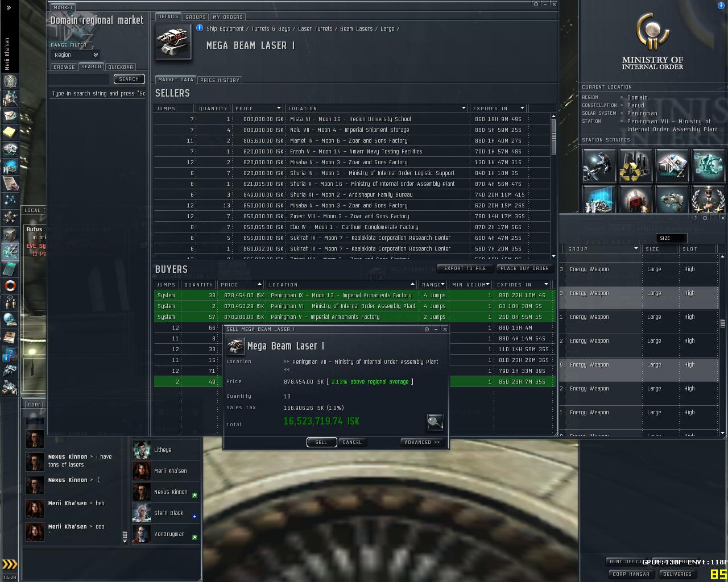Screen dimensions: 728x582
Task: Click the Deliveries button
Action: pyautogui.click(x=677, y=574)
